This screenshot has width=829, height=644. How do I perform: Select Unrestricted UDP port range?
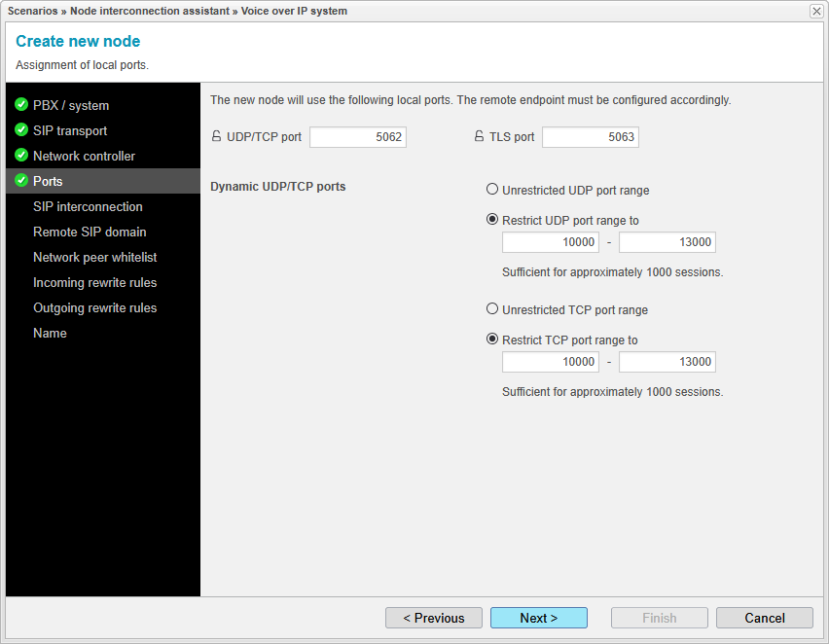click(x=492, y=190)
